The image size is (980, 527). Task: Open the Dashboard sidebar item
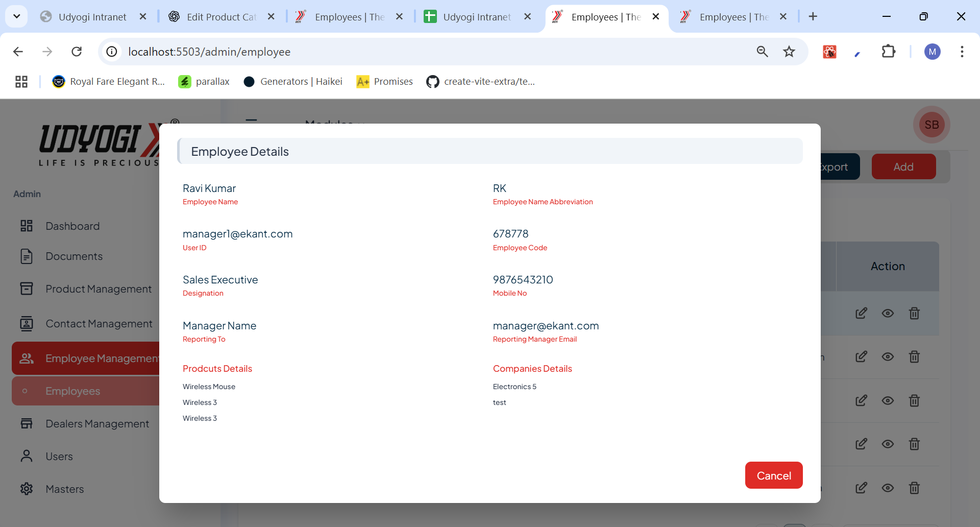click(72, 226)
